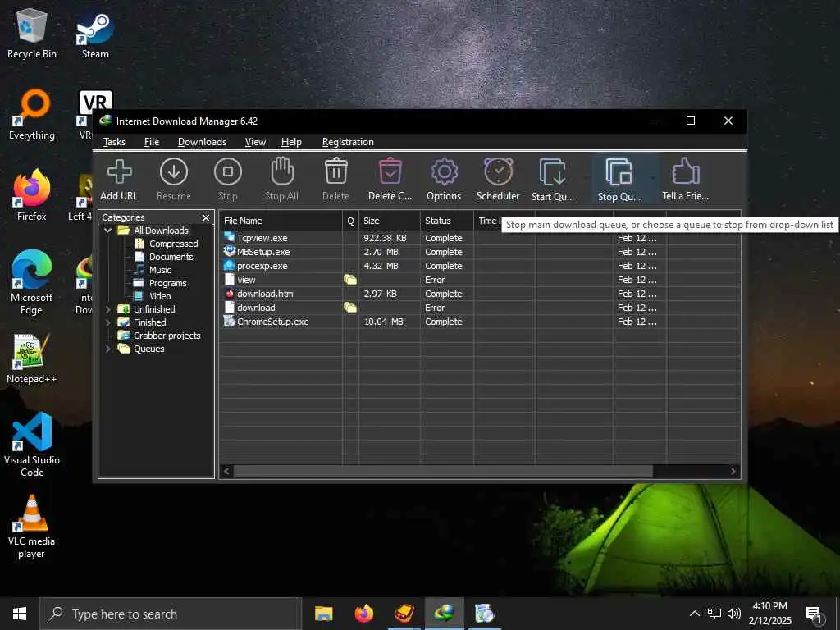Select the Video category

pyautogui.click(x=160, y=296)
